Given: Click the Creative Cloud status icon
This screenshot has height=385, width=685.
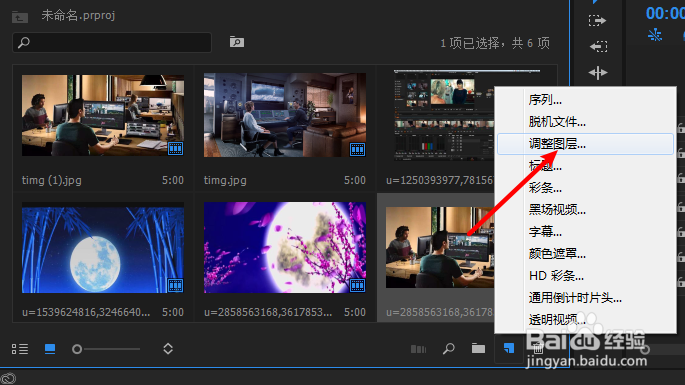Looking at the screenshot, I should pyautogui.click(x=8, y=378).
